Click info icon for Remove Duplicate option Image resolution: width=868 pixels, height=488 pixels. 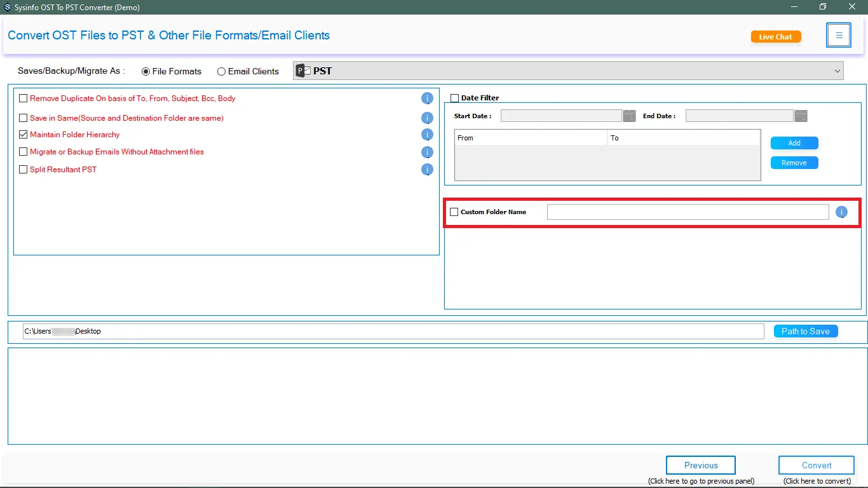point(427,98)
